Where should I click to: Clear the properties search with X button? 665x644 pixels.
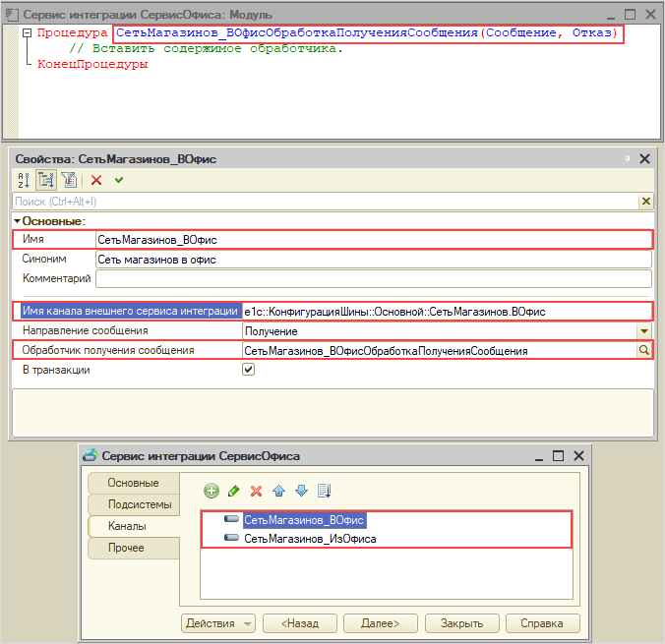(x=646, y=202)
